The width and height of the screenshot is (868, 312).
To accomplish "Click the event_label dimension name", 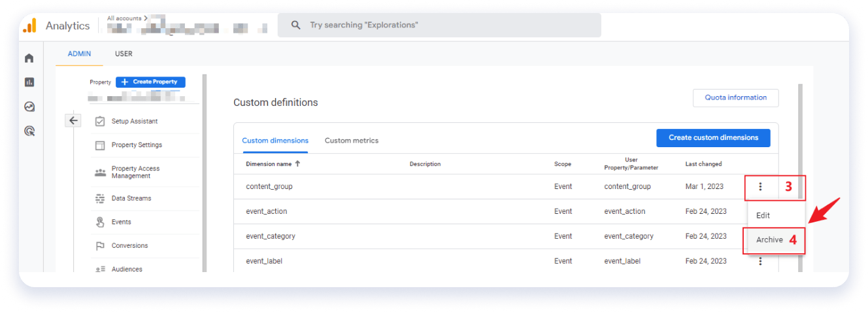I will (264, 261).
